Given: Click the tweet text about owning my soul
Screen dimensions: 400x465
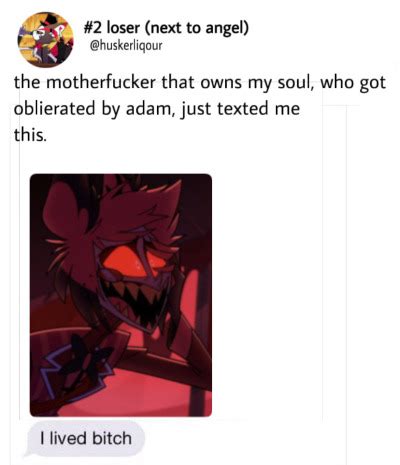Looking at the screenshot, I should pos(199,108).
